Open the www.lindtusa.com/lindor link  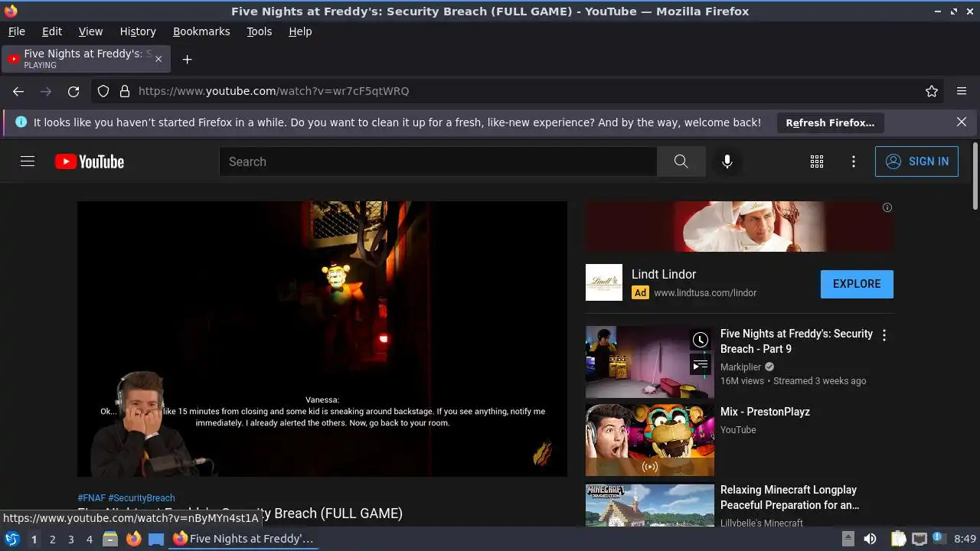coord(705,292)
